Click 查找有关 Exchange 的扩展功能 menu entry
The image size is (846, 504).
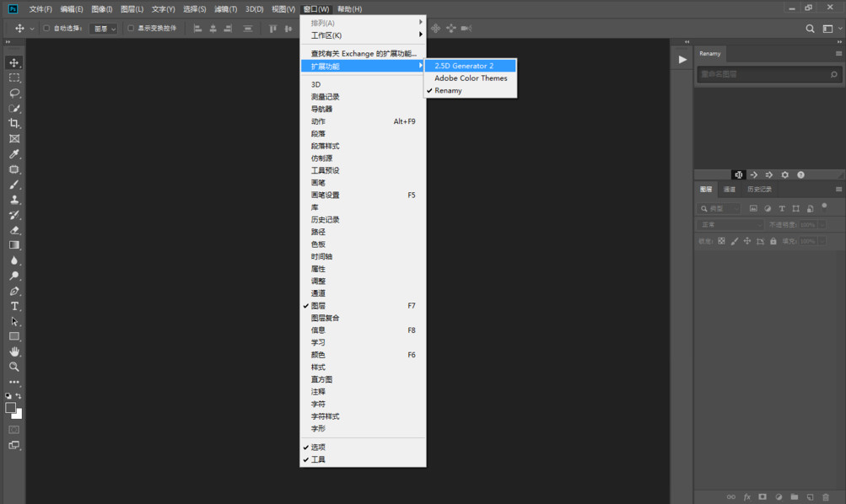coord(364,53)
